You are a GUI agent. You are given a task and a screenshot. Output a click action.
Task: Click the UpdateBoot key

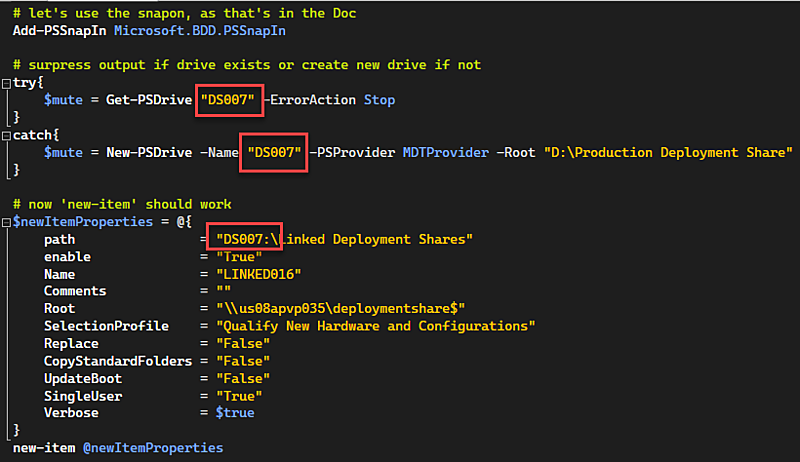pyautogui.click(x=83, y=378)
